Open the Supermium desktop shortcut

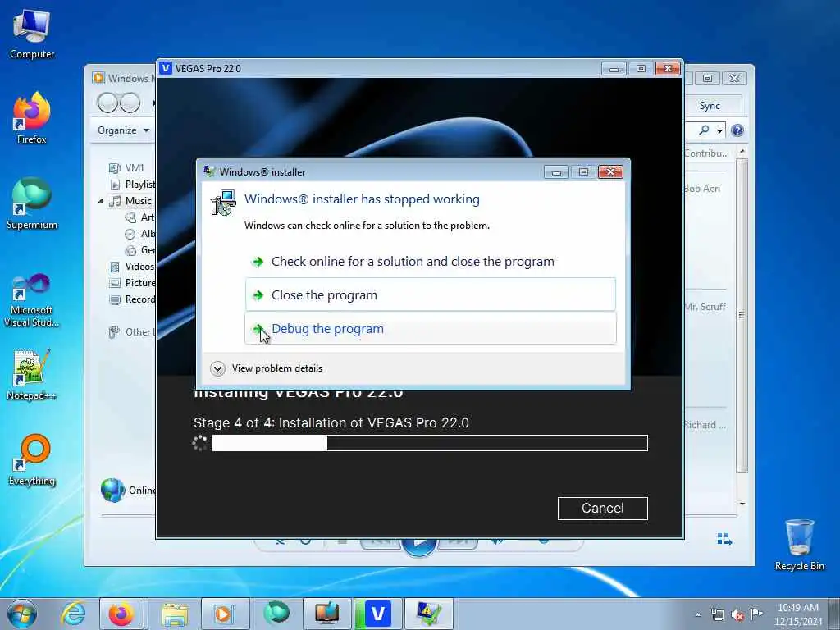pyautogui.click(x=32, y=203)
